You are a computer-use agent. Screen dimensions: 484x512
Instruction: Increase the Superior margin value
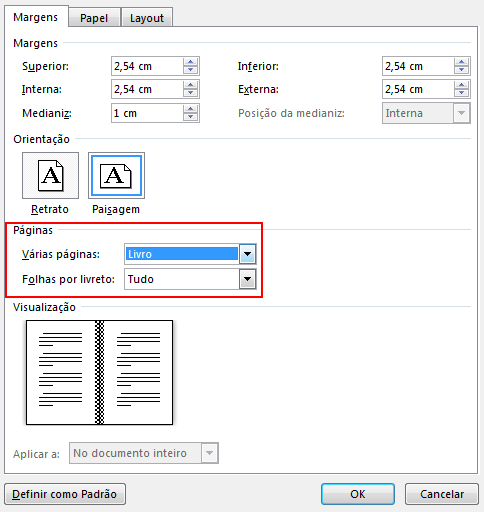tap(191, 62)
